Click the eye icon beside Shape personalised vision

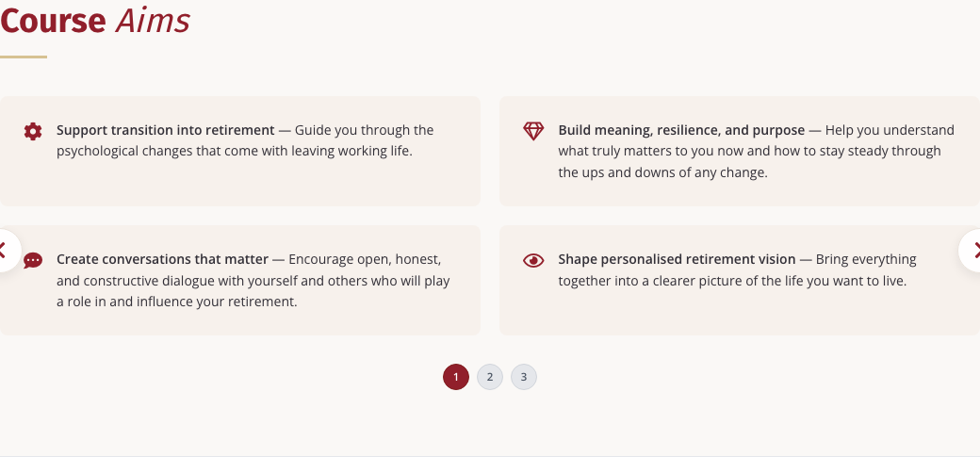tap(533, 261)
